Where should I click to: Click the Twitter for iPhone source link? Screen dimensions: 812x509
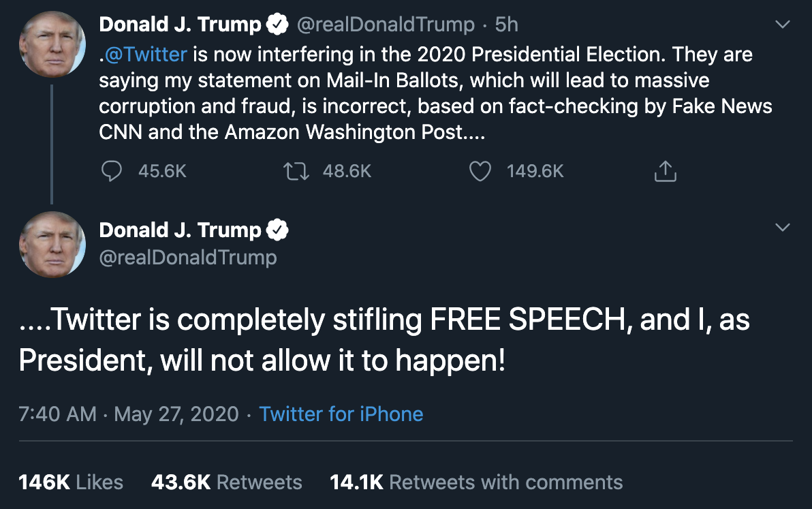341,414
